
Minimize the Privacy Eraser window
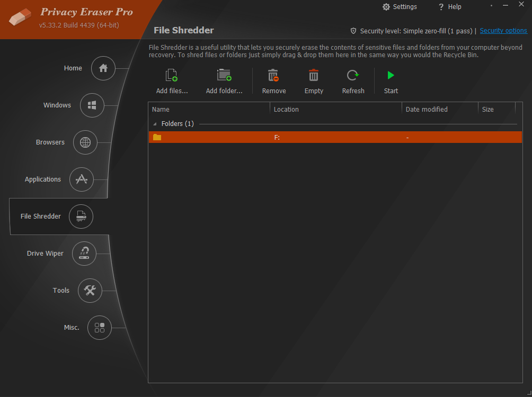(x=506, y=5)
